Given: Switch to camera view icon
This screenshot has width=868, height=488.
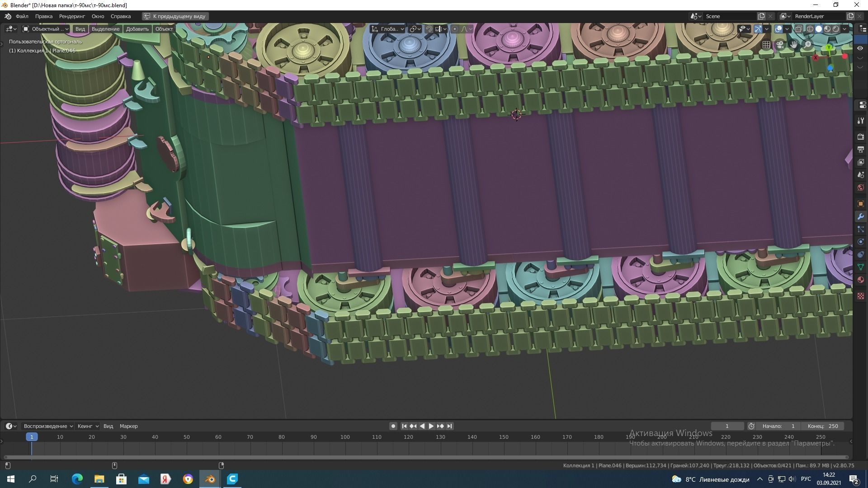Looking at the screenshot, I should (x=780, y=44).
